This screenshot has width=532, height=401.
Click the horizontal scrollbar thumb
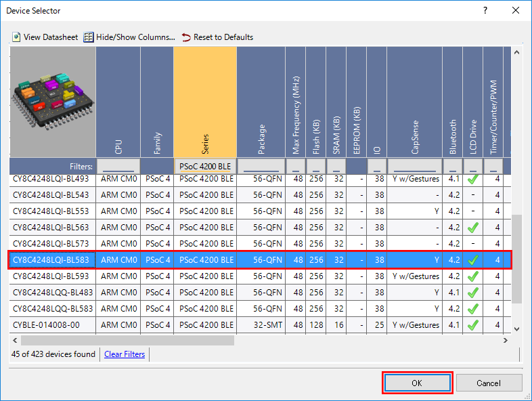click(x=127, y=340)
